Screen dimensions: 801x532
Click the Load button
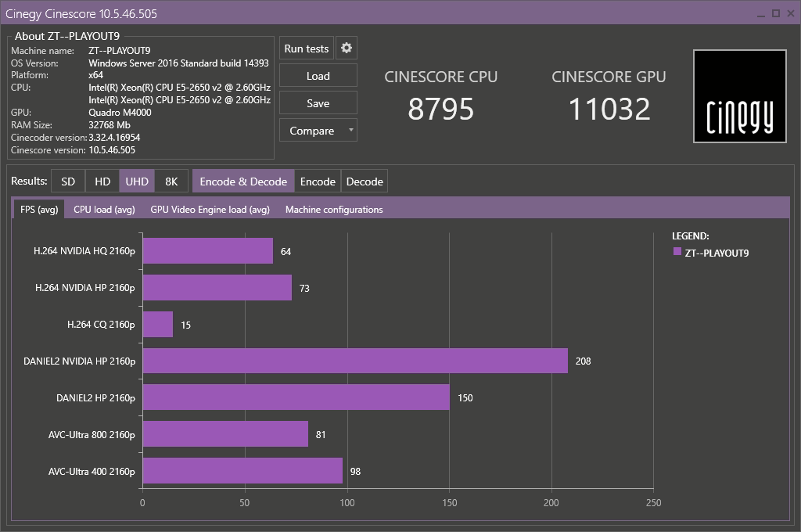pyautogui.click(x=318, y=76)
